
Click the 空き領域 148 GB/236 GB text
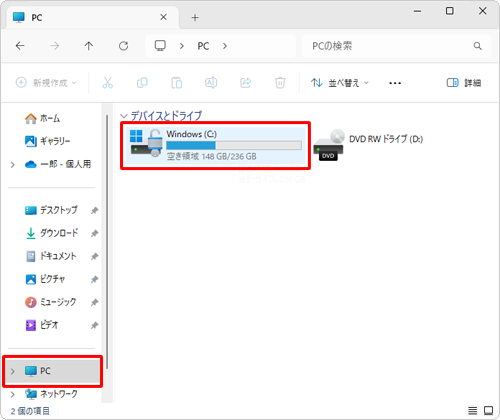[x=212, y=156]
